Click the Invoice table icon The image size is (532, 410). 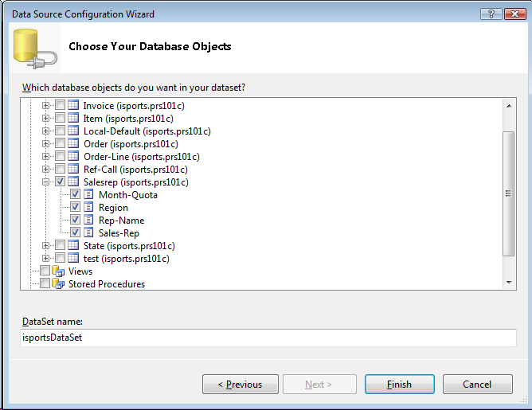(73, 106)
